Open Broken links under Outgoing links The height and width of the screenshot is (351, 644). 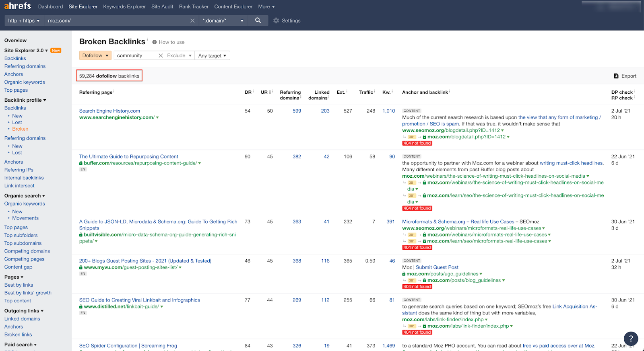point(18,335)
